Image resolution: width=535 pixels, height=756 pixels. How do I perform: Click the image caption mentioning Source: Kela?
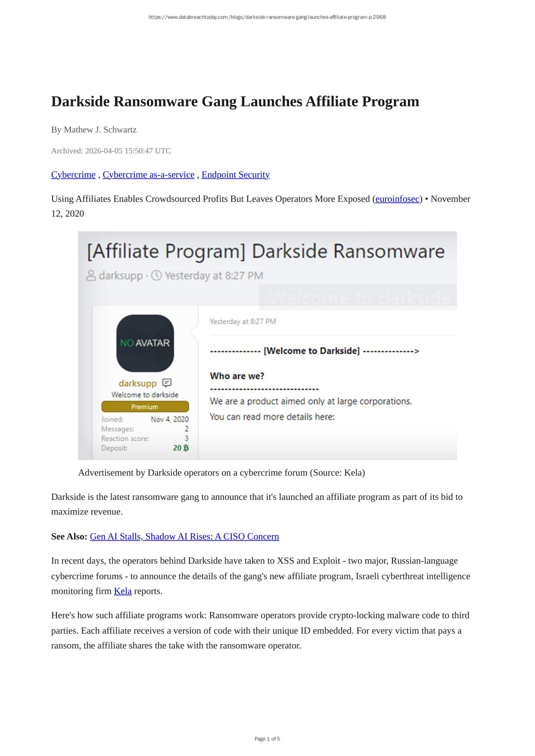[221, 473]
